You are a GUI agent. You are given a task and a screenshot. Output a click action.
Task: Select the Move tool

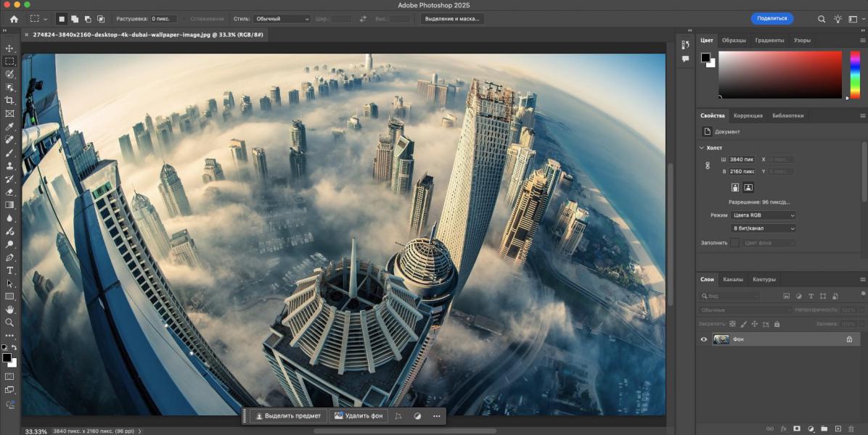tap(9, 48)
